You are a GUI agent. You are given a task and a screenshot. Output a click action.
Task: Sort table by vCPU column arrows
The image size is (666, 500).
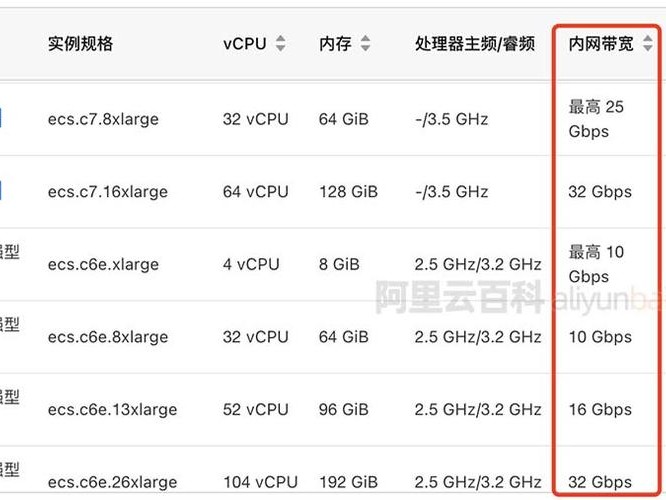280,43
